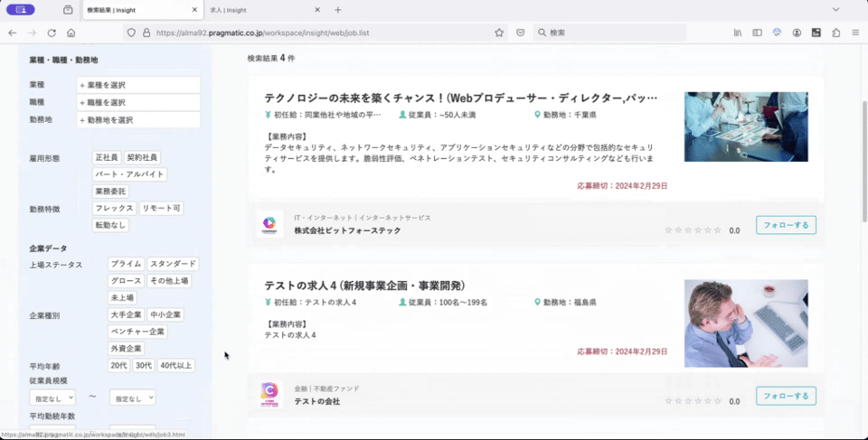Choose the 中小企業 company type
The height and width of the screenshot is (440, 868).
[165, 315]
